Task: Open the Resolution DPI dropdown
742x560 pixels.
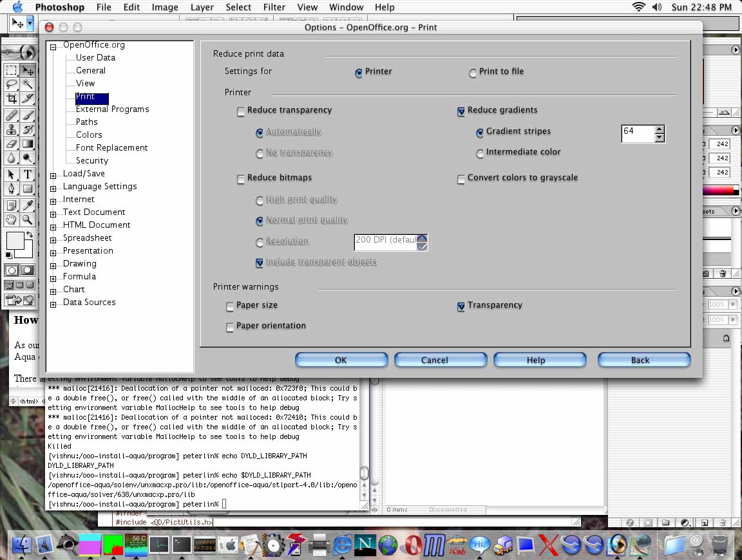Action: point(422,242)
